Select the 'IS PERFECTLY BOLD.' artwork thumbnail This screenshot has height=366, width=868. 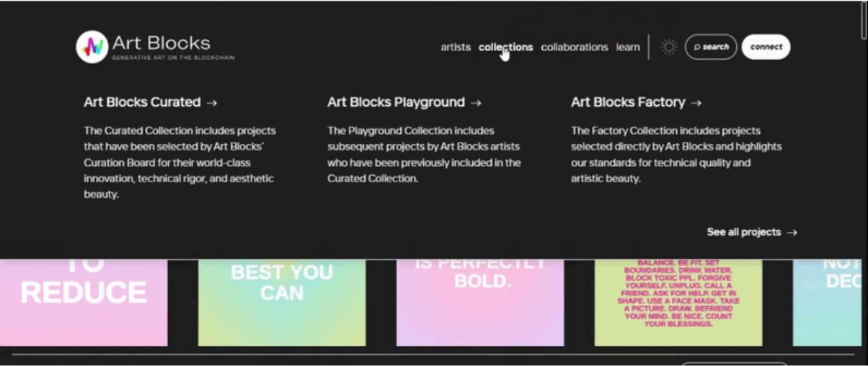coord(480,303)
